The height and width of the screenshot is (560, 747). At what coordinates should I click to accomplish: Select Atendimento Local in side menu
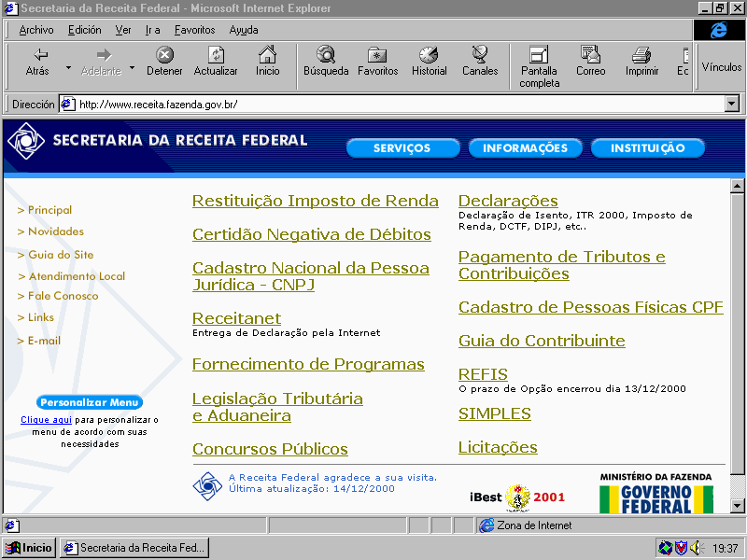click(x=72, y=276)
